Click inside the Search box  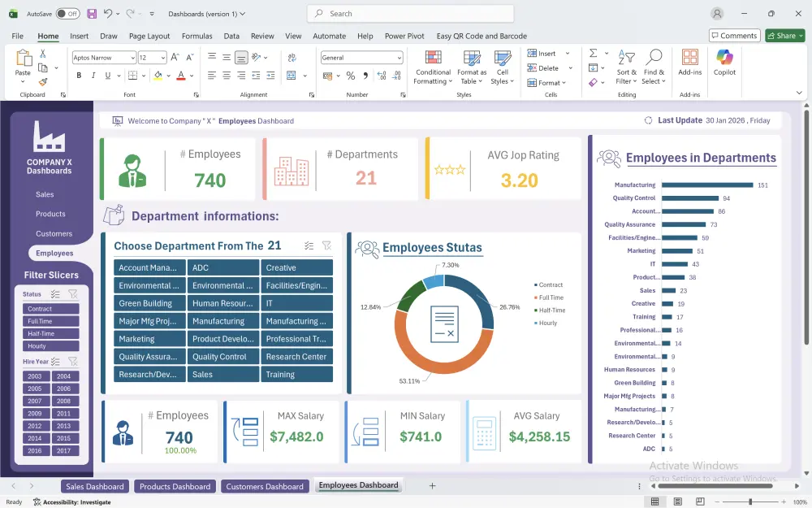410,13
